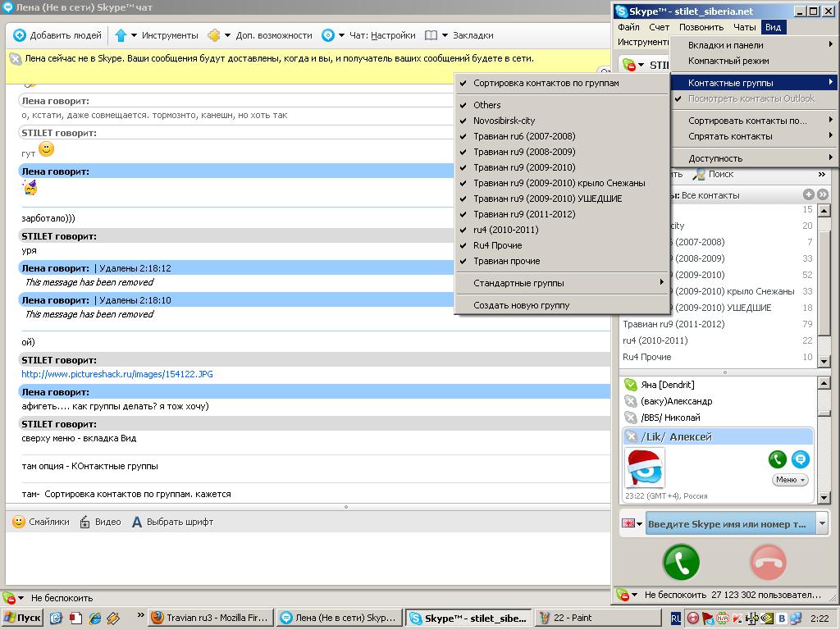Open the Файл menu
Viewport: 840px width, 630px height.
point(628,27)
